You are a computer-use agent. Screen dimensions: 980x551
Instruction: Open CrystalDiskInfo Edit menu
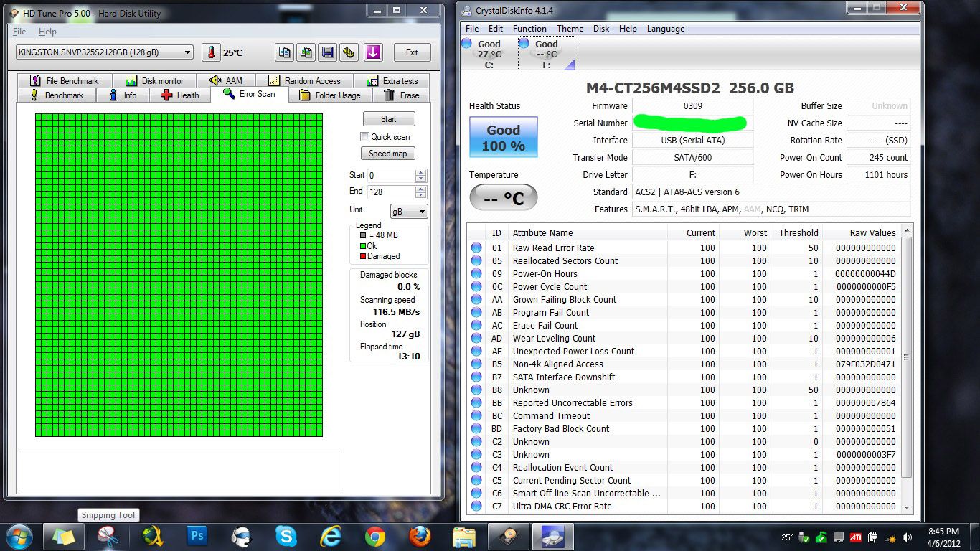(x=496, y=29)
